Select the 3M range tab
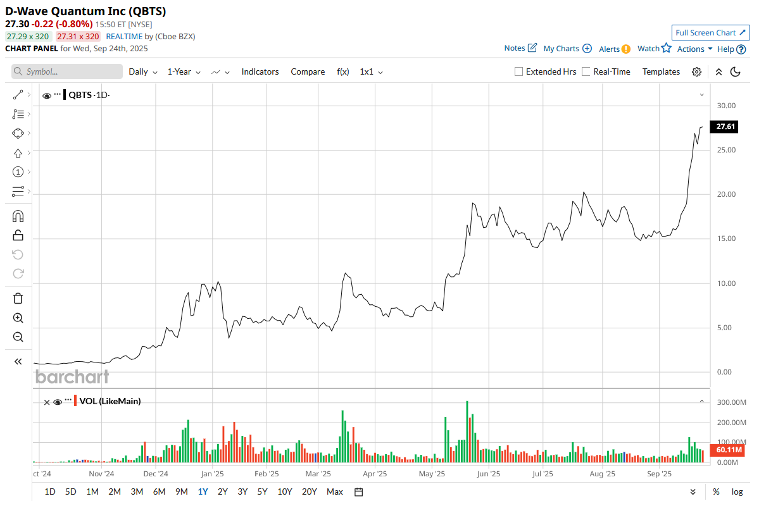This screenshot has width=778, height=532. [x=137, y=492]
